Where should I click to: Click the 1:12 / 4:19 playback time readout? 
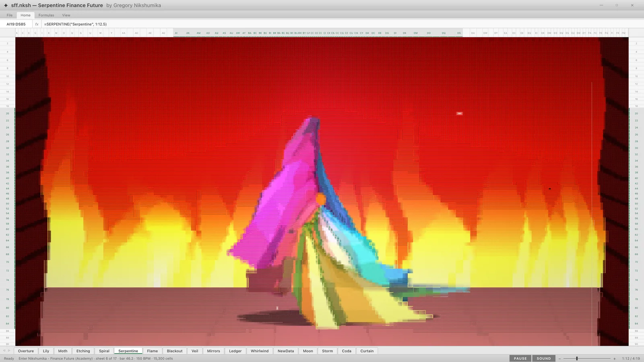tap(631, 358)
